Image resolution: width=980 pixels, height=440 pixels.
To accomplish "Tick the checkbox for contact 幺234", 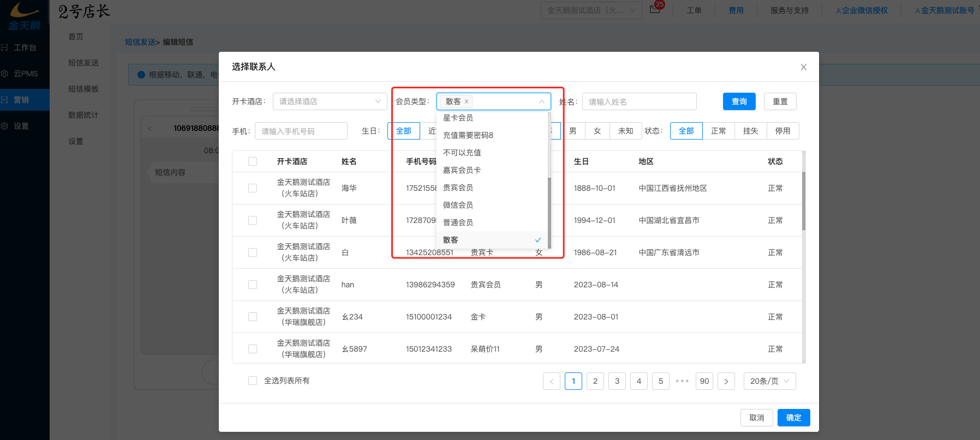I will point(253,317).
